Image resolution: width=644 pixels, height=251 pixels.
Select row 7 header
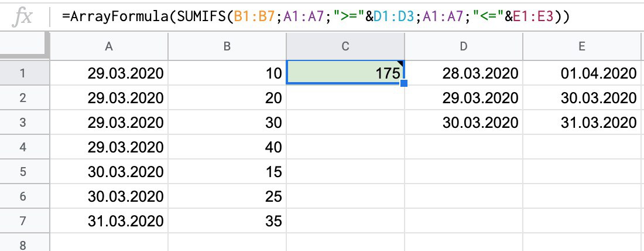pyautogui.click(x=22, y=221)
